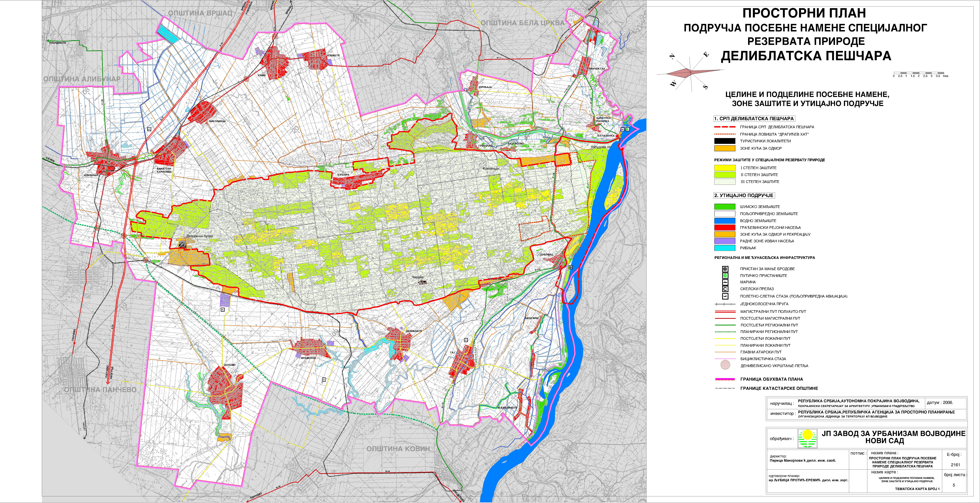Click the ШУМСКО ЗЕМЉИШТЕ green swatch
The height and width of the screenshot is (503, 980).
pos(725,207)
